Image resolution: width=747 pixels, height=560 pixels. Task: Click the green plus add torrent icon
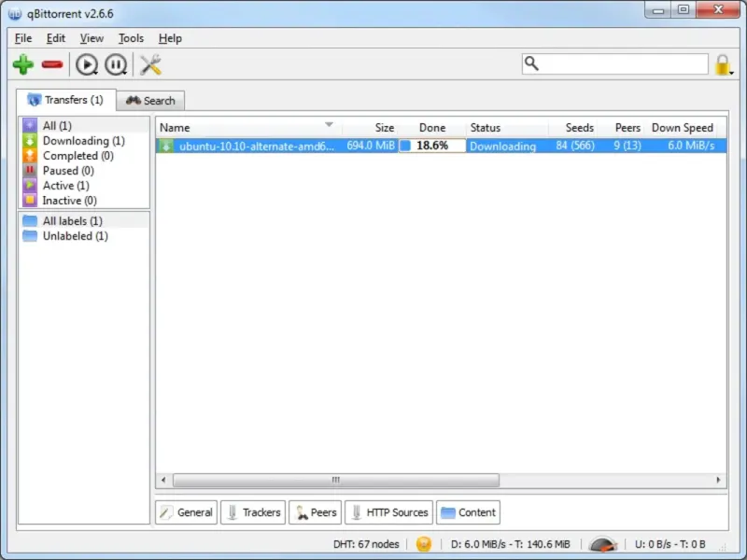pos(22,64)
